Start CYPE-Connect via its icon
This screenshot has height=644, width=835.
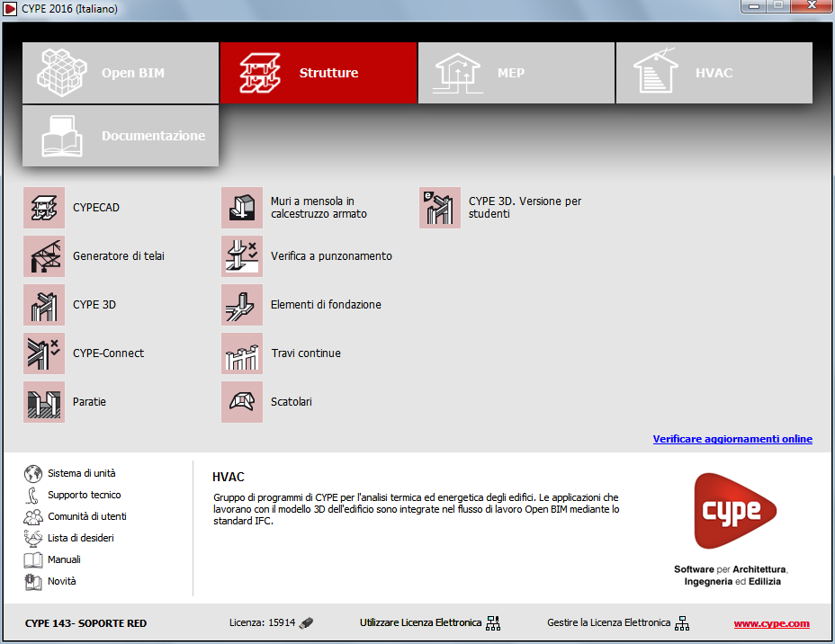pos(44,353)
